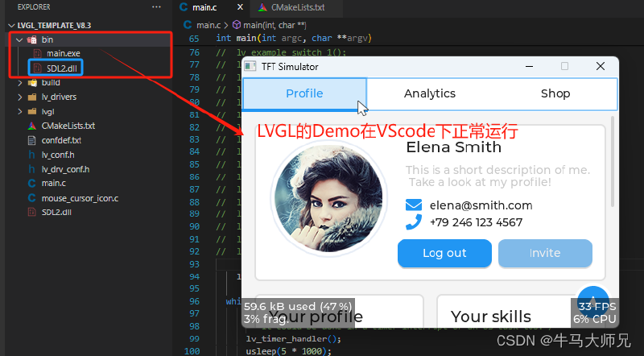Screen dimensions: 644x356
Task: Select the Analytics tab in simulator
Action: tap(430, 93)
